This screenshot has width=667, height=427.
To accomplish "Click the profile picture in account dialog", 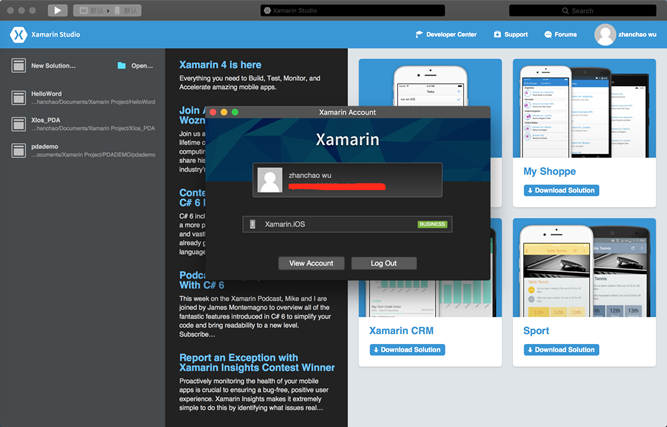I will tap(270, 180).
